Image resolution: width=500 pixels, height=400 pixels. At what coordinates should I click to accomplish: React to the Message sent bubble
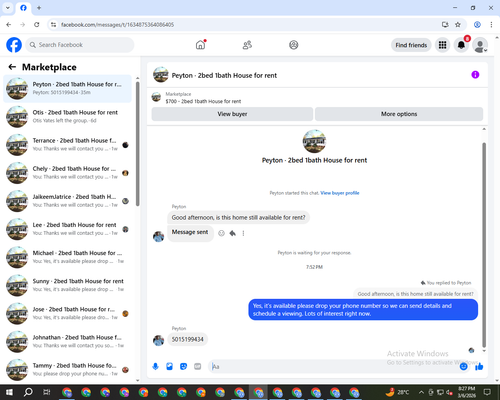221,233
